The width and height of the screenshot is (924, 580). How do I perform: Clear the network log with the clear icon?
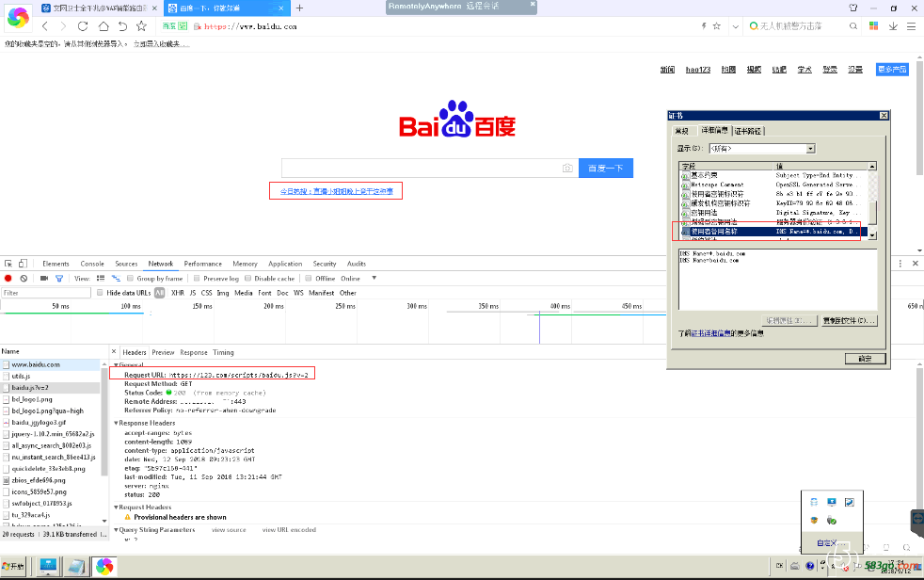point(24,278)
